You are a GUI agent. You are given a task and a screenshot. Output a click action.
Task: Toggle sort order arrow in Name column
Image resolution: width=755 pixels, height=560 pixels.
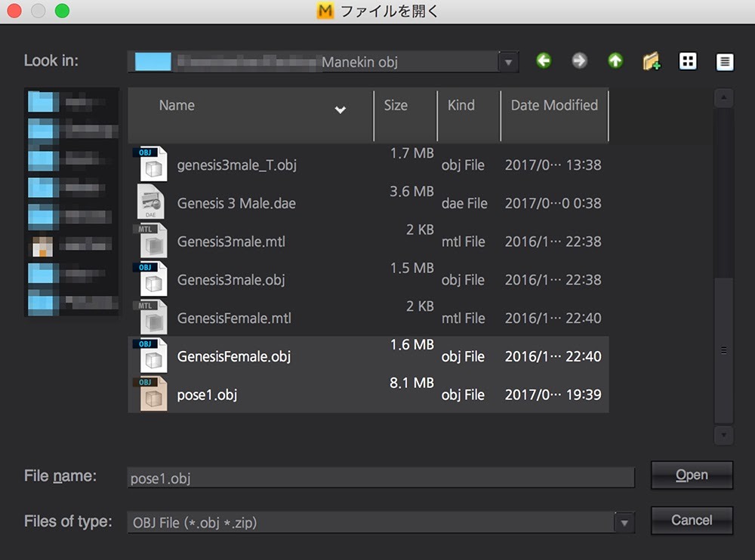(341, 109)
